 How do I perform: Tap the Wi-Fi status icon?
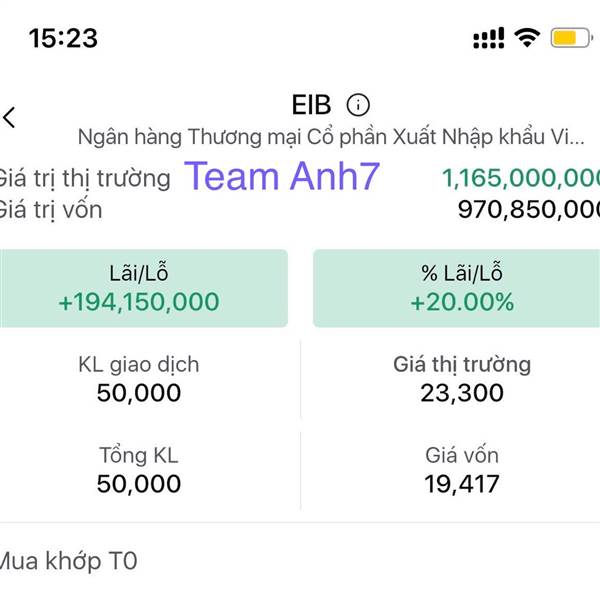(x=527, y=38)
